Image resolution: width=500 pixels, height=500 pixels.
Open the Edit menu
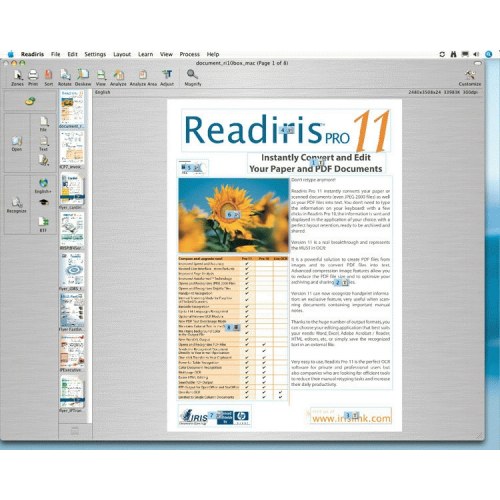coord(72,54)
